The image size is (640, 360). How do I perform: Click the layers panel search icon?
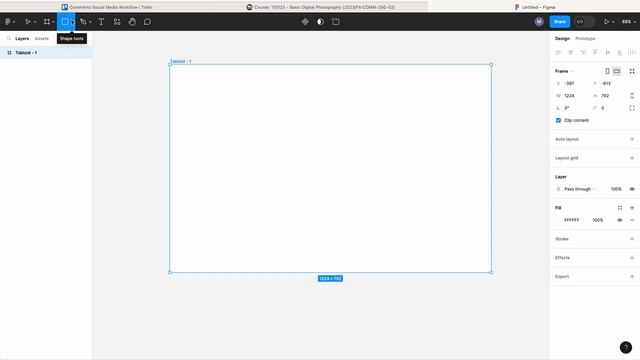(9, 38)
